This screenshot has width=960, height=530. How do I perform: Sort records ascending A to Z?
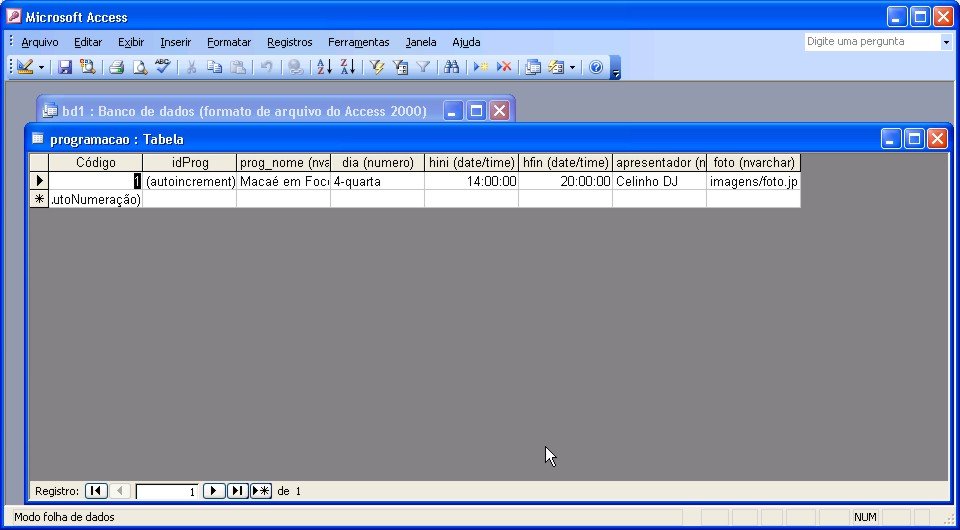[x=324, y=67]
